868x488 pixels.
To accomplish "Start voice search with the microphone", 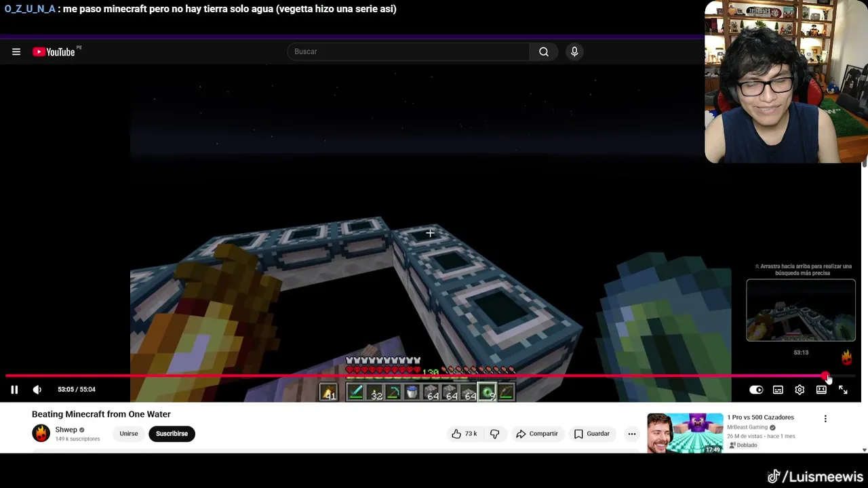I will pos(574,52).
